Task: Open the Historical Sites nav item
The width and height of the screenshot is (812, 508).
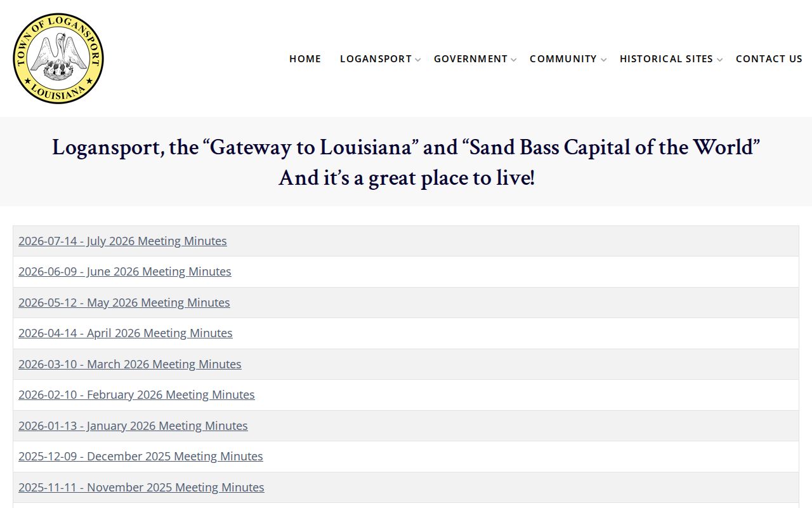Action: point(666,58)
